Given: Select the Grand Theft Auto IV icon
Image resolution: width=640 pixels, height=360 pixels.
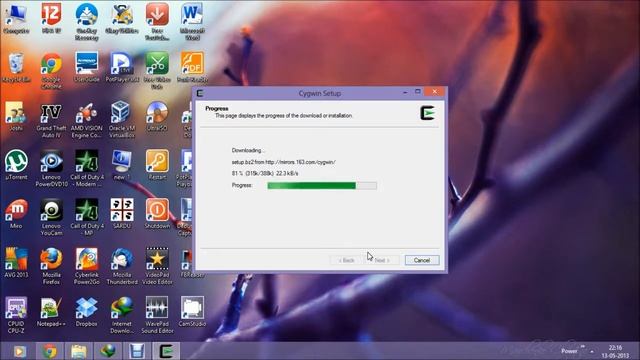Looking at the screenshot, I should click(51, 120).
